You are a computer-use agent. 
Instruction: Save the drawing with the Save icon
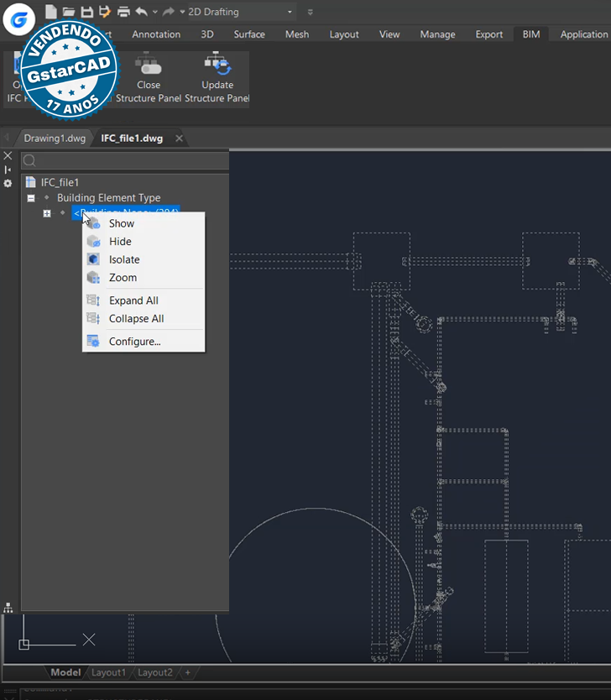[87, 12]
